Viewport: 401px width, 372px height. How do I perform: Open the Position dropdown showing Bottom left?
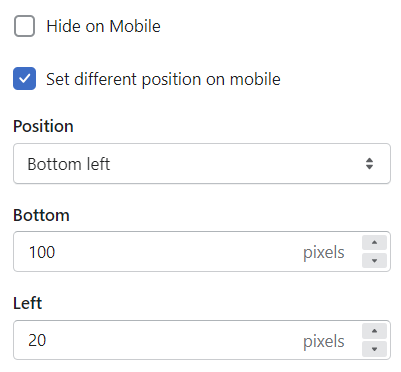click(x=202, y=164)
